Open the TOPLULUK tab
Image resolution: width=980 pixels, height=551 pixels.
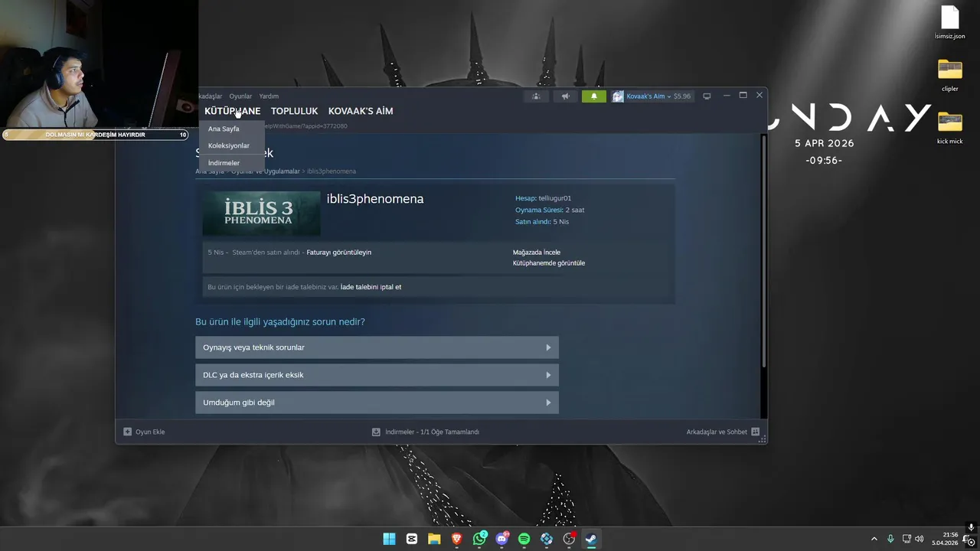(x=294, y=111)
